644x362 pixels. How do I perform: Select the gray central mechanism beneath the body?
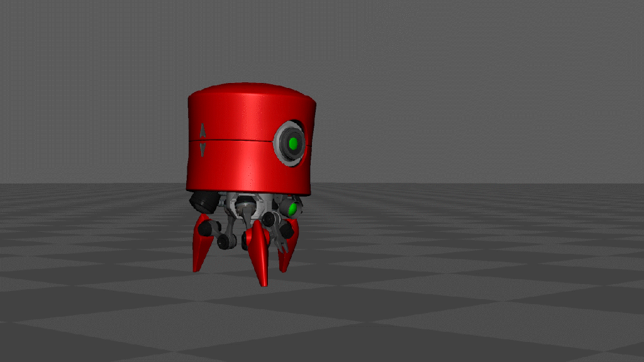[244, 206]
